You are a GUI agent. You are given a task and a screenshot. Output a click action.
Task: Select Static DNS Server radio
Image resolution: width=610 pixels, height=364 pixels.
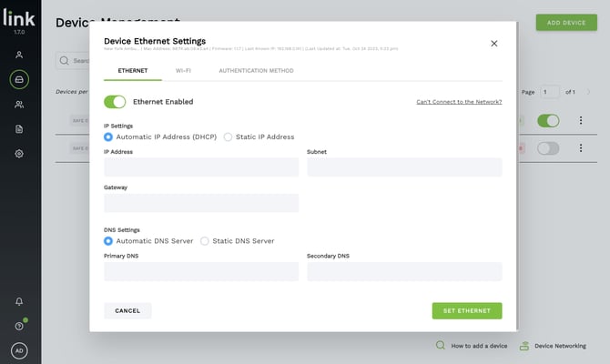pyautogui.click(x=205, y=241)
